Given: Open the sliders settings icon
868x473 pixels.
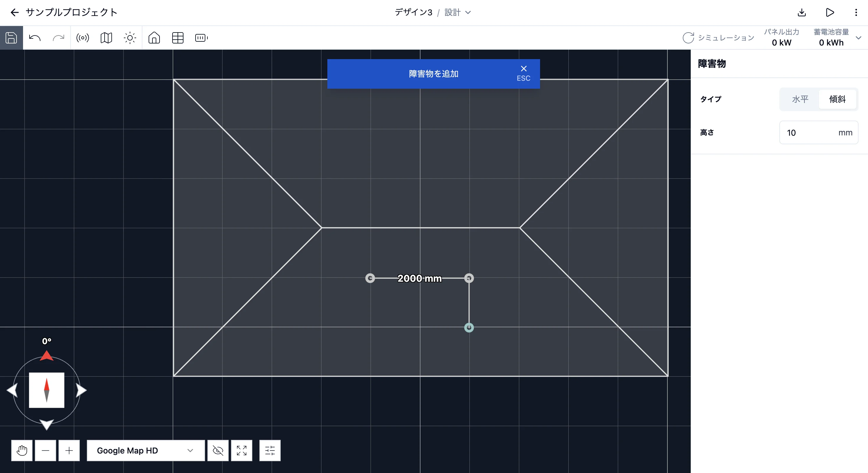Looking at the screenshot, I should pyautogui.click(x=270, y=451).
